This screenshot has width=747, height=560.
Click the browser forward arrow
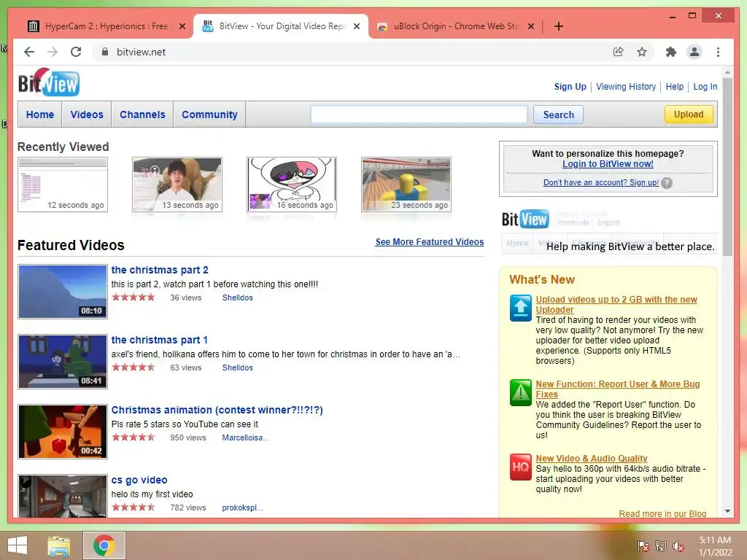[53, 52]
